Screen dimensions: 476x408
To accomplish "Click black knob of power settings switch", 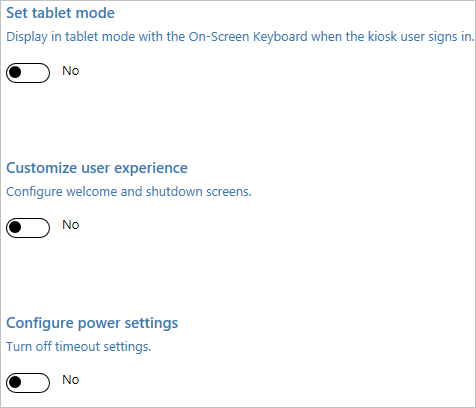I will tap(15, 382).
